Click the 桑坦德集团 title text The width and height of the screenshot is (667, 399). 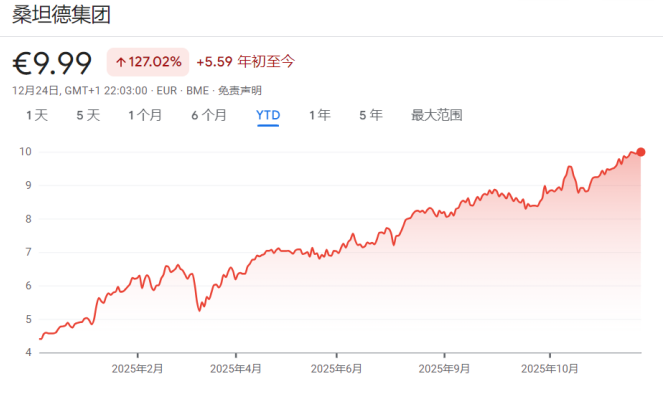pos(62,15)
